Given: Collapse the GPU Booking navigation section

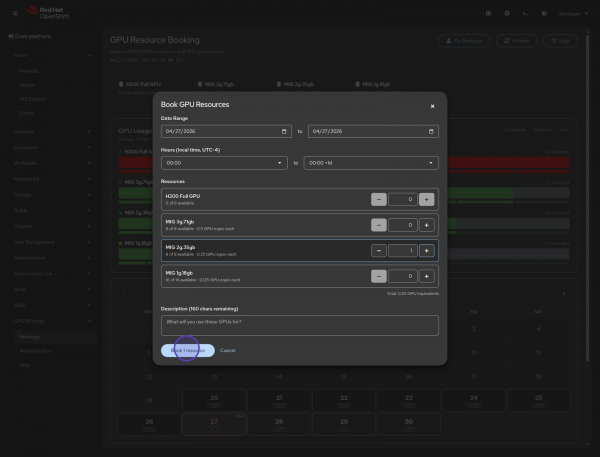Looking at the screenshot, I should point(52,321).
